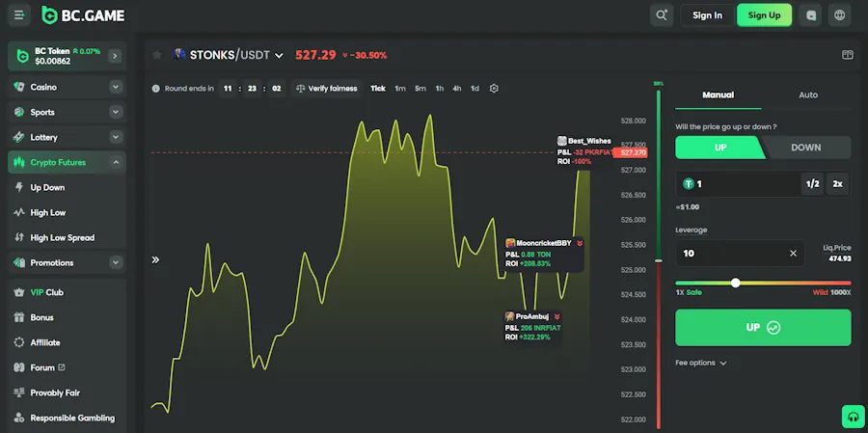Open the live support headset icon
868x433 pixels.
[854, 418]
